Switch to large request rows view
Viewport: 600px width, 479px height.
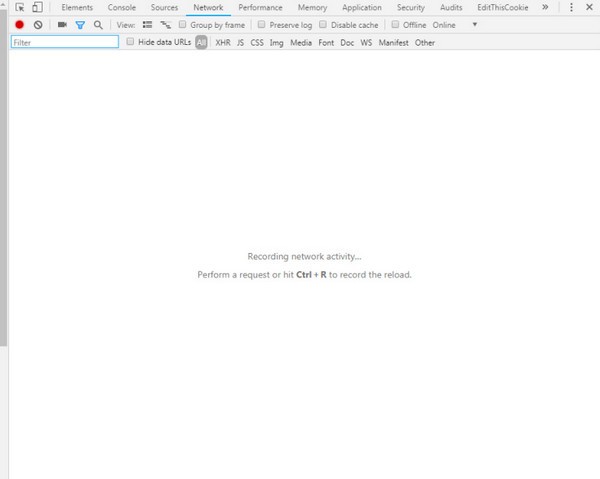148,24
